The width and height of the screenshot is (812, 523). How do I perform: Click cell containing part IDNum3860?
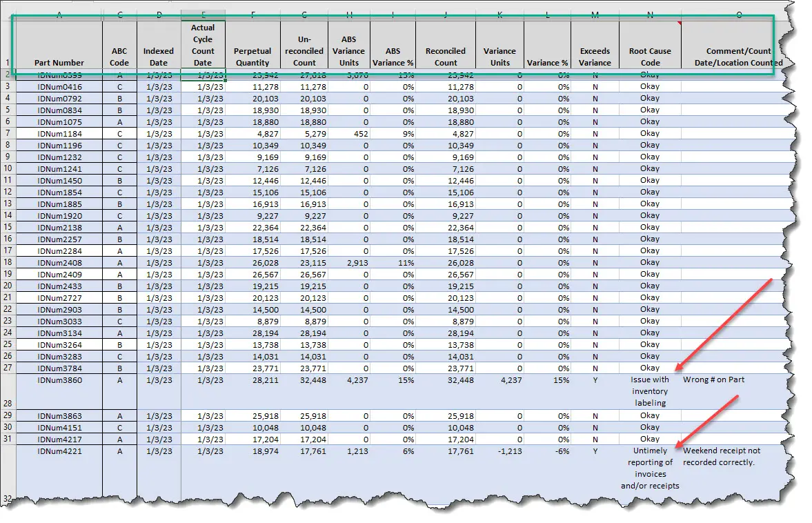(59, 380)
